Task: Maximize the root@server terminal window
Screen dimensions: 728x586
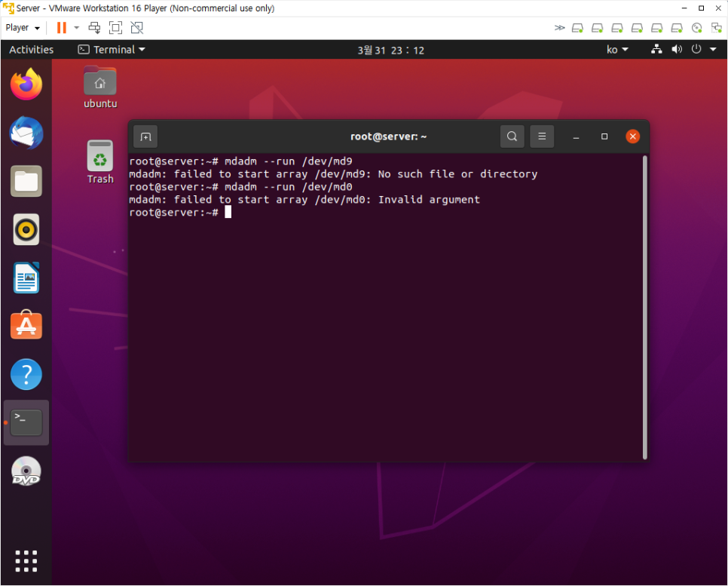Action: pyautogui.click(x=604, y=137)
